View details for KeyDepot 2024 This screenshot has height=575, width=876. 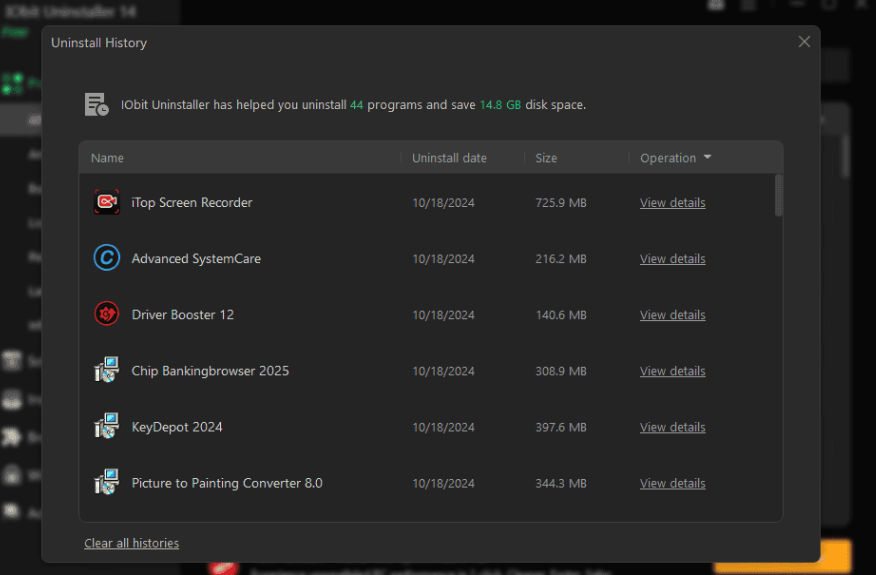coord(672,427)
